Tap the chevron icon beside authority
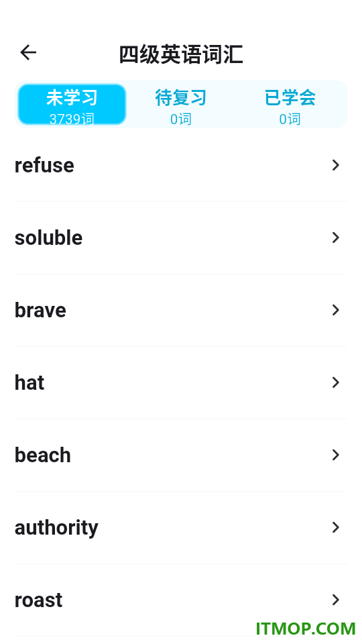This screenshot has width=362, height=644. point(336,527)
